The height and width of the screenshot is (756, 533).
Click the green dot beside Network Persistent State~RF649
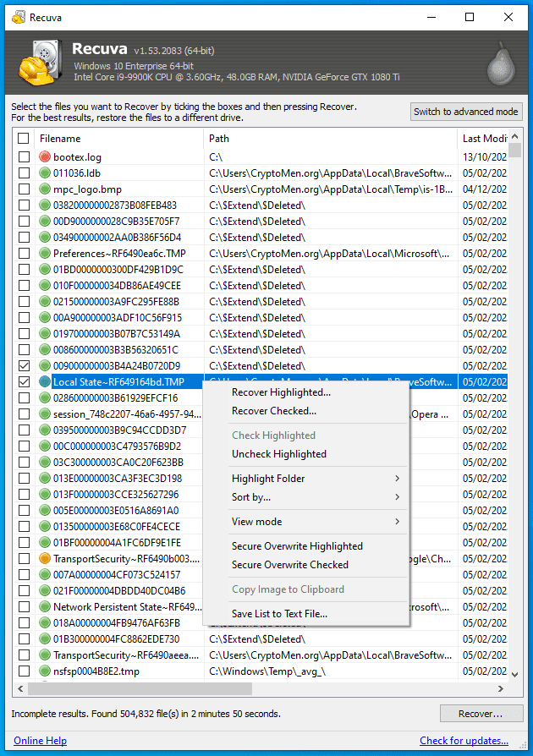tap(45, 606)
